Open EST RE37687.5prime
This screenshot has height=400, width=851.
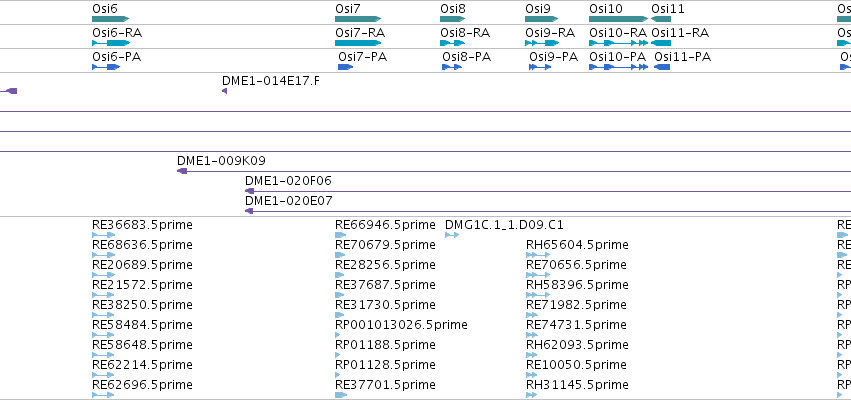(x=339, y=295)
